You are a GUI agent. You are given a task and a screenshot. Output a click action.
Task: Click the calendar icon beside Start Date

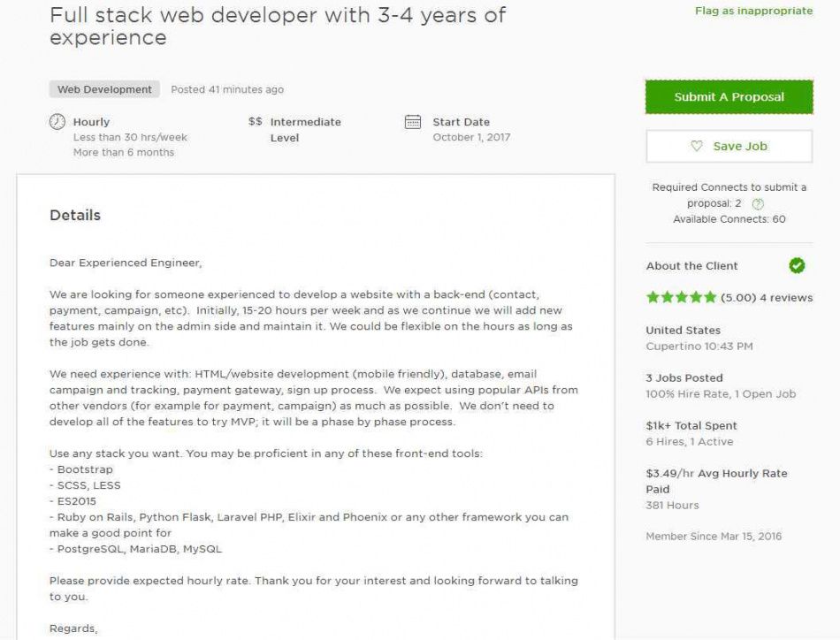pyautogui.click(x=413, y=122)
